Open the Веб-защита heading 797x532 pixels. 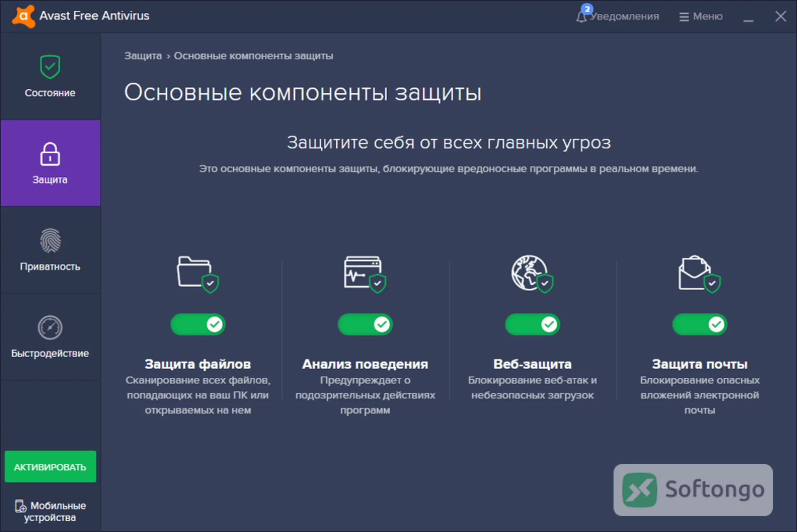coord(532,364)
